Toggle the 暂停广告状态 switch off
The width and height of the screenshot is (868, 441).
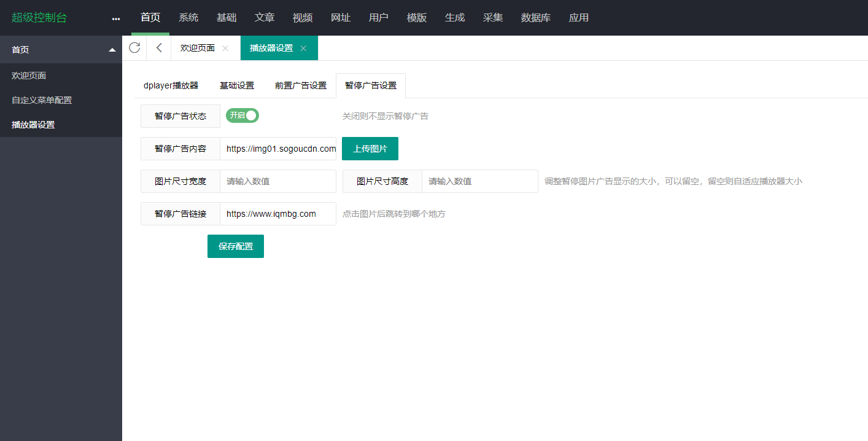(242, 115)
